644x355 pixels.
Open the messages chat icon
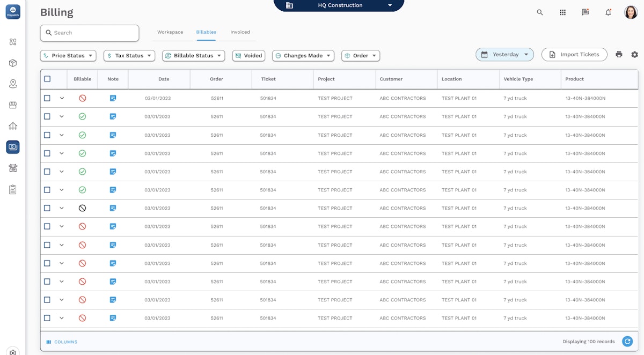point(586,12)
